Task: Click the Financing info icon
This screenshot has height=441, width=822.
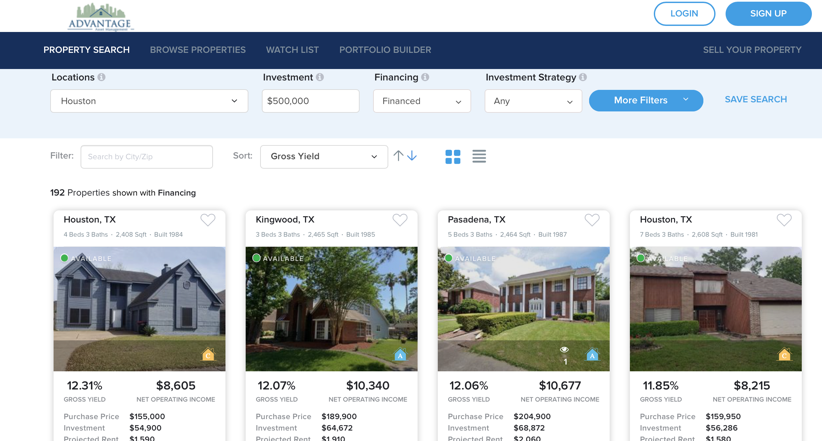Action: 425,77
